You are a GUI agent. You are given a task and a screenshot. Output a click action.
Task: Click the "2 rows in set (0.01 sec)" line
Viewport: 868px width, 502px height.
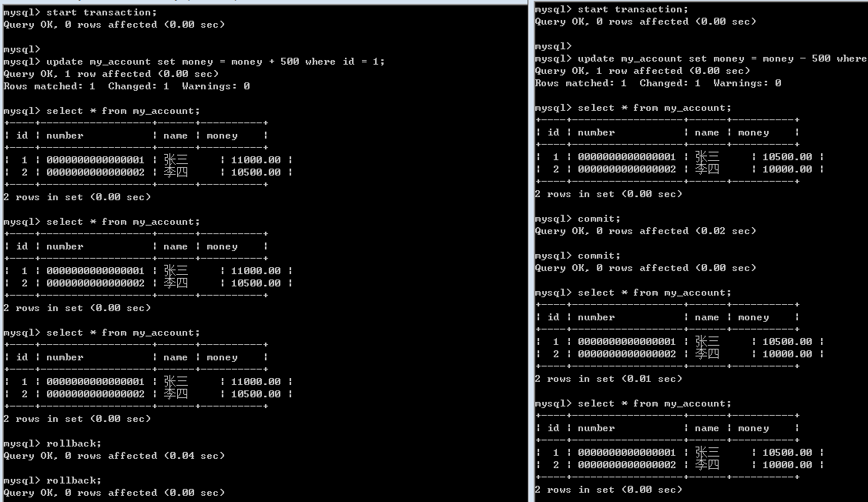[608, 379]
